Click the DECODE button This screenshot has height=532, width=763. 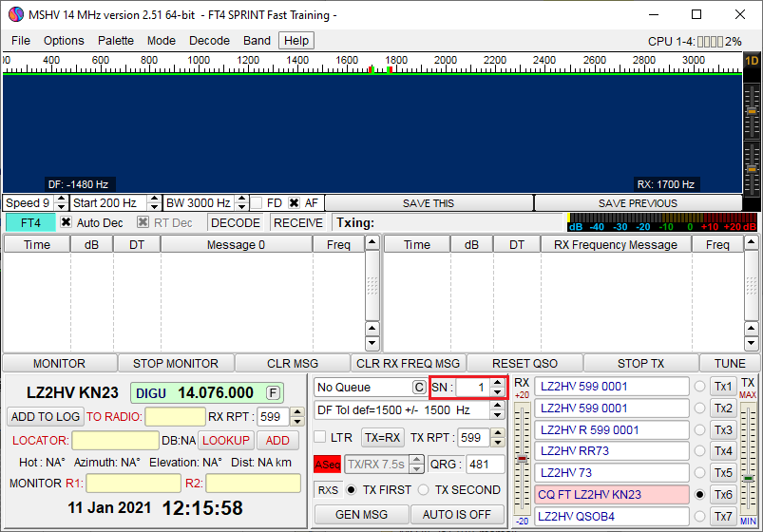[236, 223]
